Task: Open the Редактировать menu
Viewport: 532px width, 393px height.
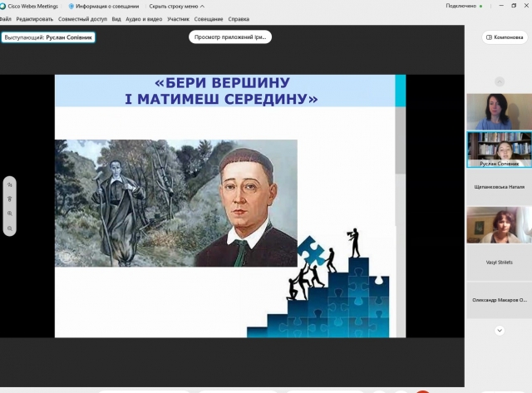Action: tap(35, 19)
